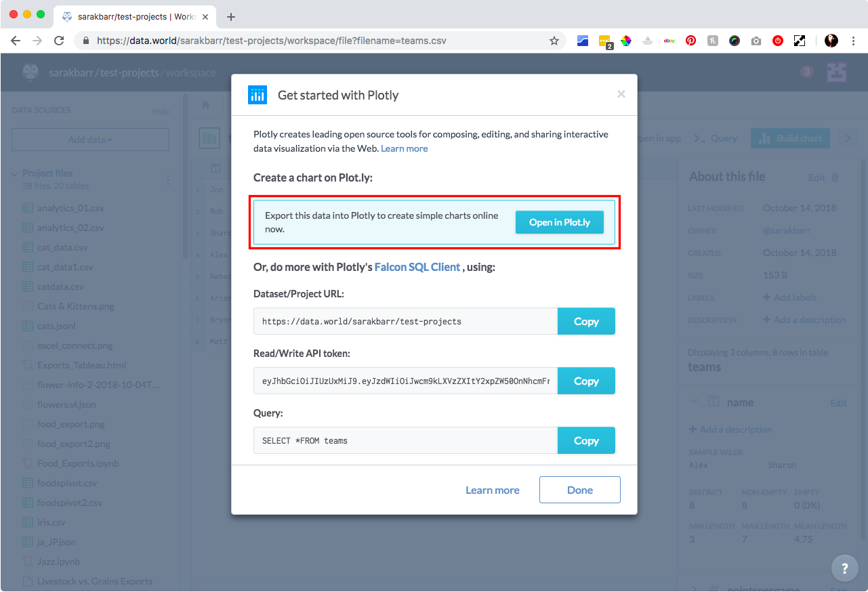
Task: Collapse the name column section
Action: tap(695, 402)
